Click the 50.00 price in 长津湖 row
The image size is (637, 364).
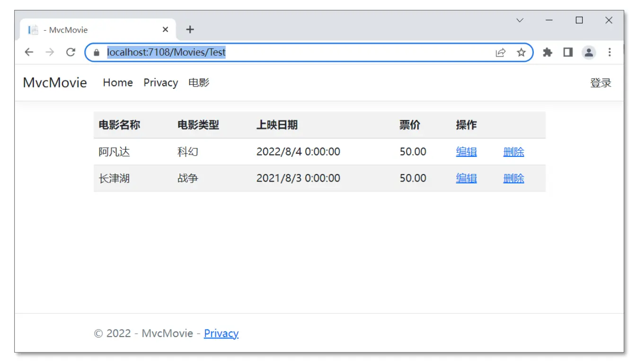click(413, 178)
